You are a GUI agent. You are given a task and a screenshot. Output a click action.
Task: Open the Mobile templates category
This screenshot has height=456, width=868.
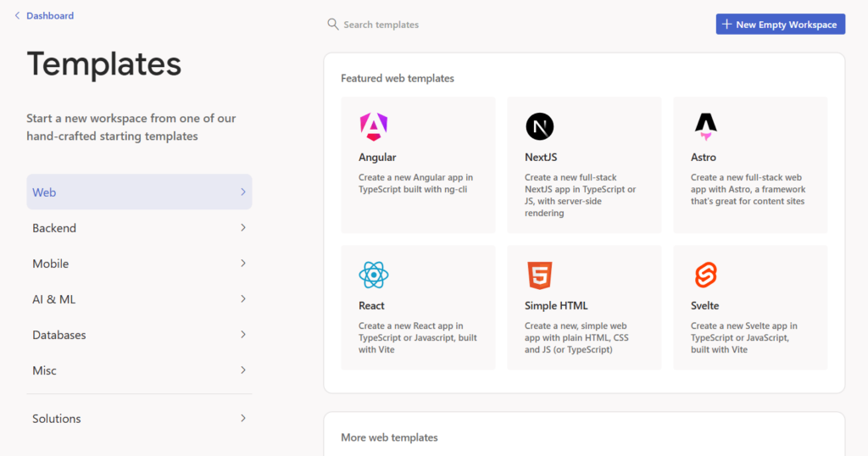[140, 264]
